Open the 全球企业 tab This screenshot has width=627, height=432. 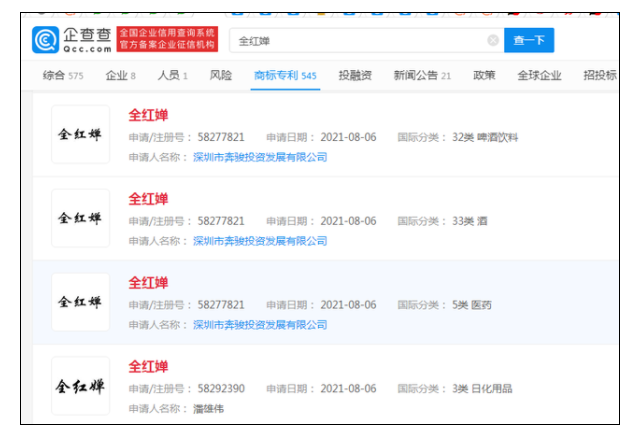(539, 75)
